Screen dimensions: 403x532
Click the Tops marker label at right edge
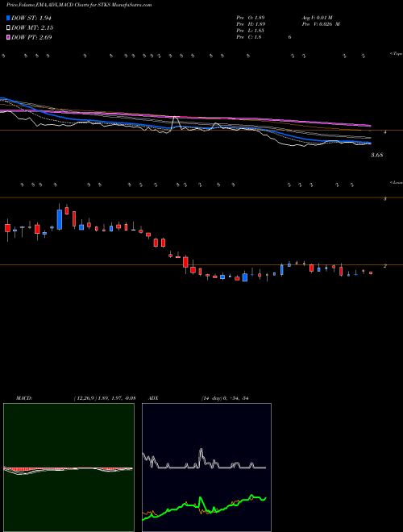pos(396,54)
